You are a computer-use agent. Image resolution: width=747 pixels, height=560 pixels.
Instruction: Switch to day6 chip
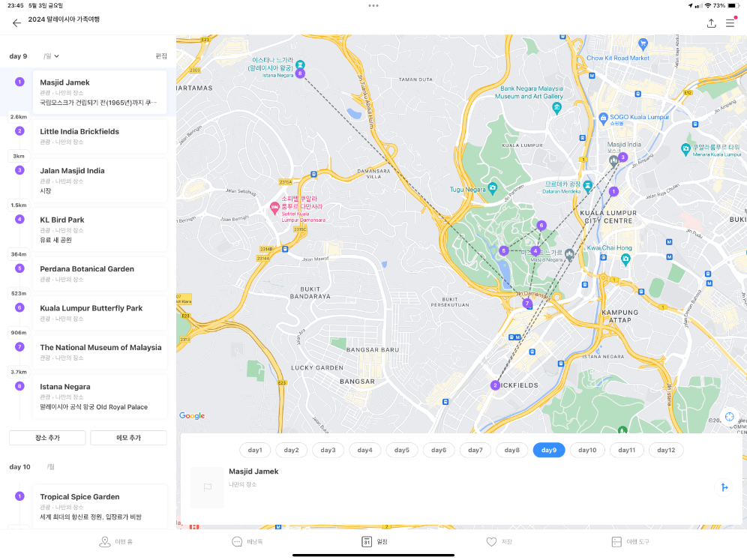click(x=439, y=450)
